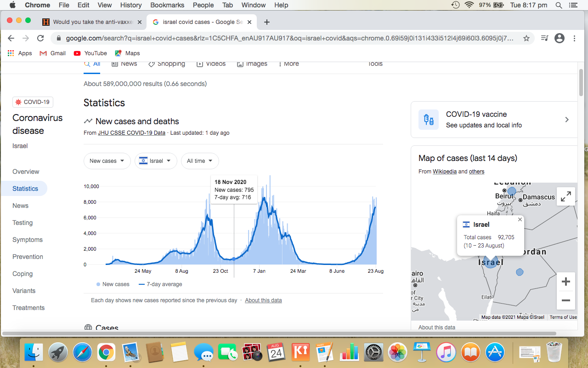Open a new tab with the plus button
This screenshot has height=368, width=588.
(x=267, y=22)
